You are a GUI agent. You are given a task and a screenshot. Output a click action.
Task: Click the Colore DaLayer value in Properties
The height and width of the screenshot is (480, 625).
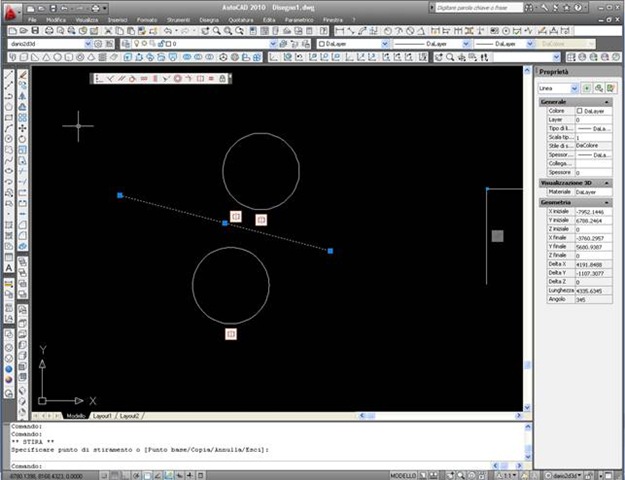click(x=594, y=111)
